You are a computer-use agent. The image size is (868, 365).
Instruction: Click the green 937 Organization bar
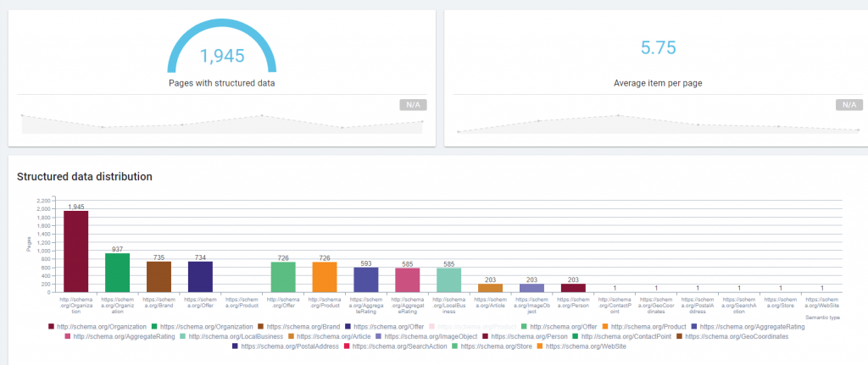pyautogui.click(x=117, y=273)
